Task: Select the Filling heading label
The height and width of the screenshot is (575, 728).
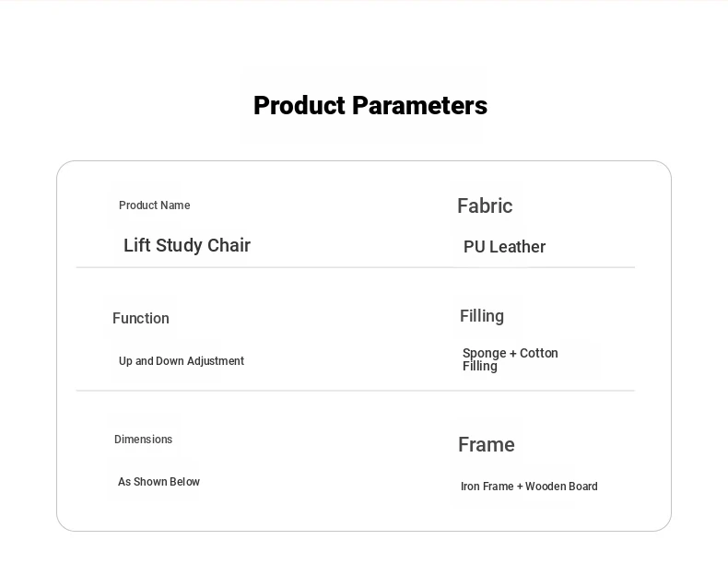Action: coord(481,316)
